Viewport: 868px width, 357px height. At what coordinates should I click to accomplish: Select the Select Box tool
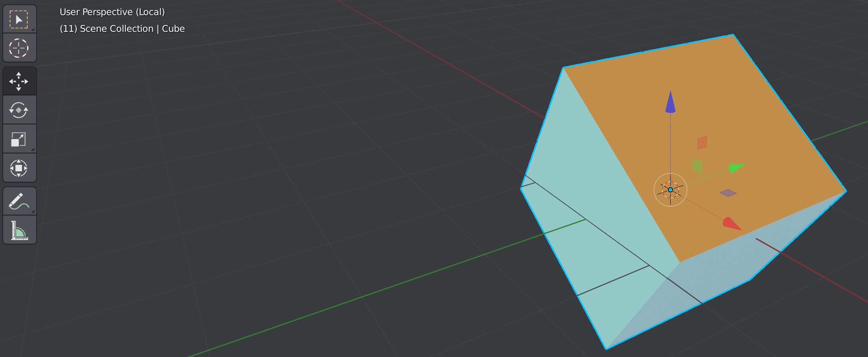(19, 19)
